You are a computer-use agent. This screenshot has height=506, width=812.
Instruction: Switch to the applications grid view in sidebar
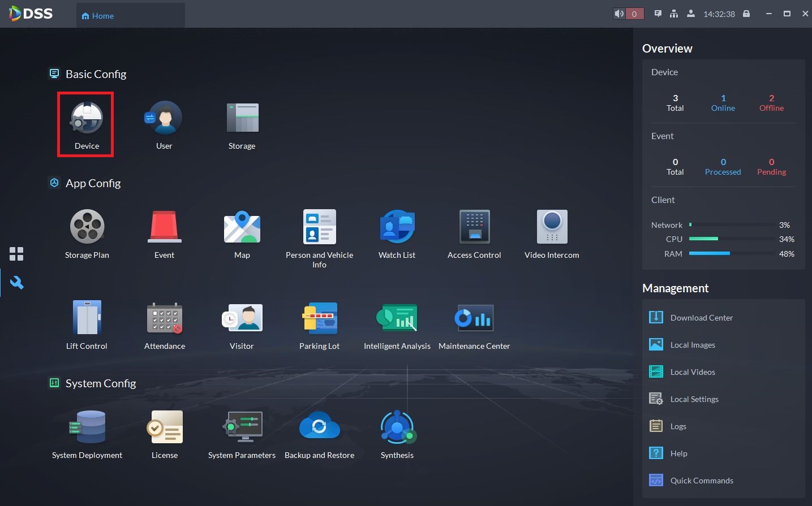pos(16,254)
